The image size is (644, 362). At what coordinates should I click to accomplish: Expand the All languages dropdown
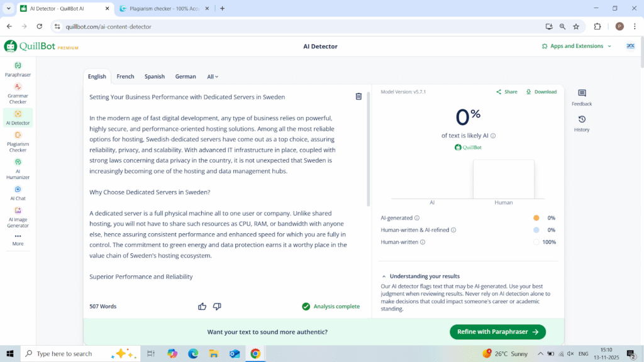[x=213, y=77]
